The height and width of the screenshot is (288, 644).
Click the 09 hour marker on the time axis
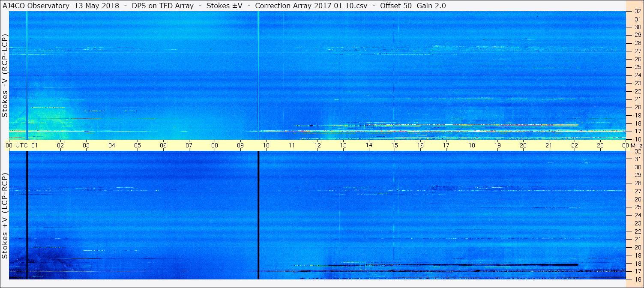coord(240,145)
